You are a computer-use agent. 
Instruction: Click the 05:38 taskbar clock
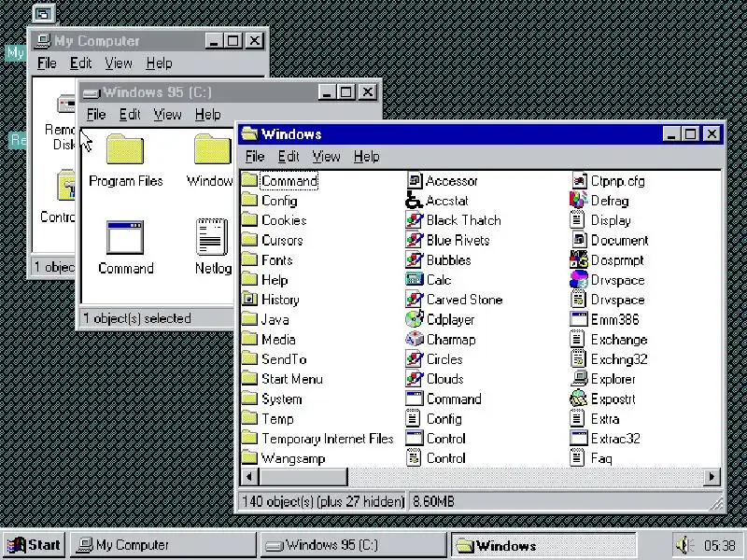719,545
